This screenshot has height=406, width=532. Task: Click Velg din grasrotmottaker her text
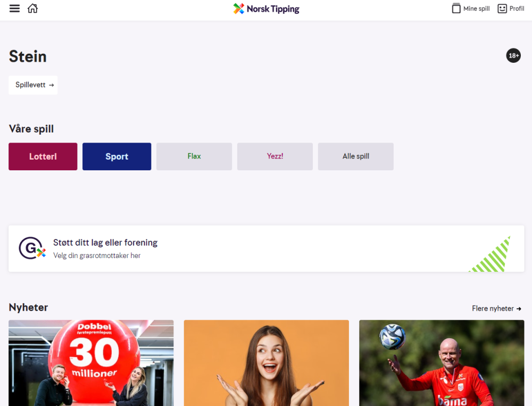[97, 255]
